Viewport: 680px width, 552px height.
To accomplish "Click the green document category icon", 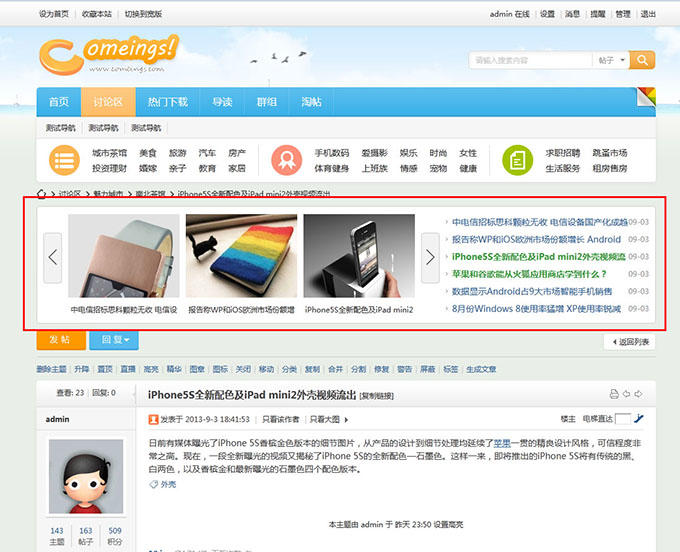I will pos(517,160).
